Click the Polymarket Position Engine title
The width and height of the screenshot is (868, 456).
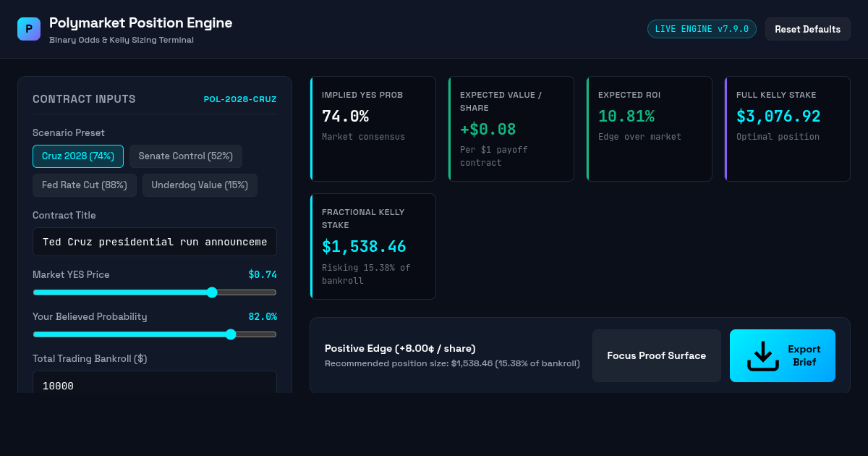[x=141, y=22]
